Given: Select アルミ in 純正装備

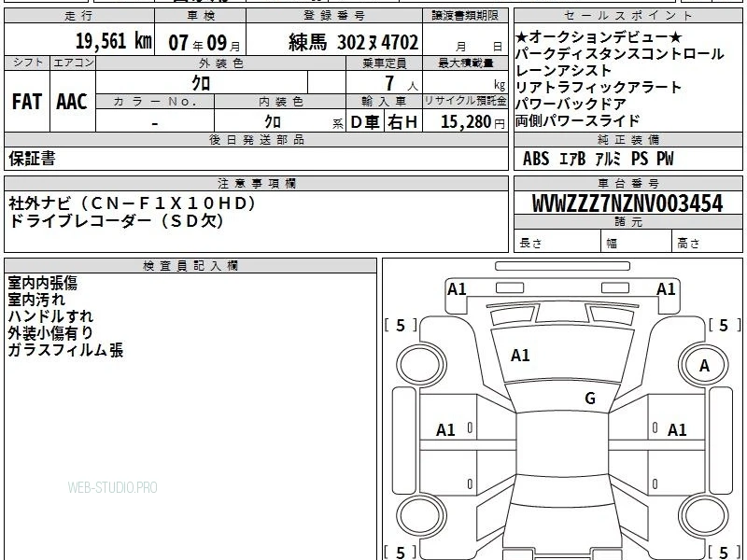Looking at the screenshot, I should tap(609, 159).
